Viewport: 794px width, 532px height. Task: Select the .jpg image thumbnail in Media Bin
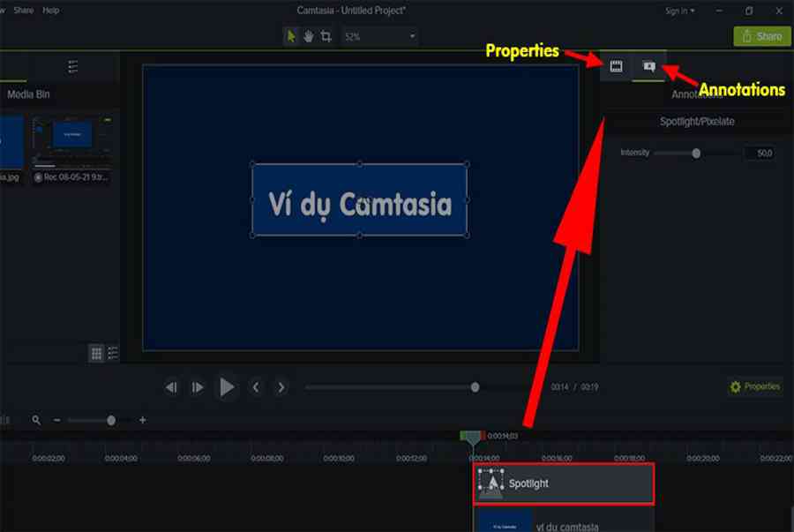tap(11, 143)
